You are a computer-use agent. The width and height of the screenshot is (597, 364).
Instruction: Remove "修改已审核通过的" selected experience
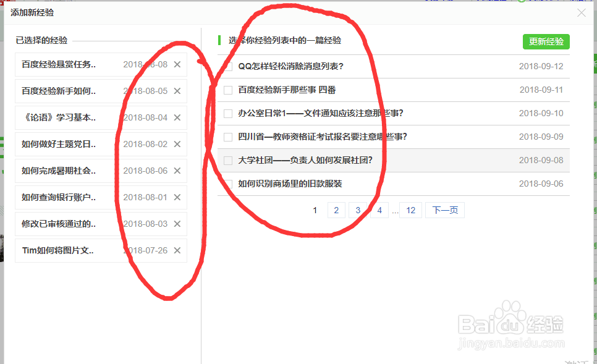coord(177,224)
